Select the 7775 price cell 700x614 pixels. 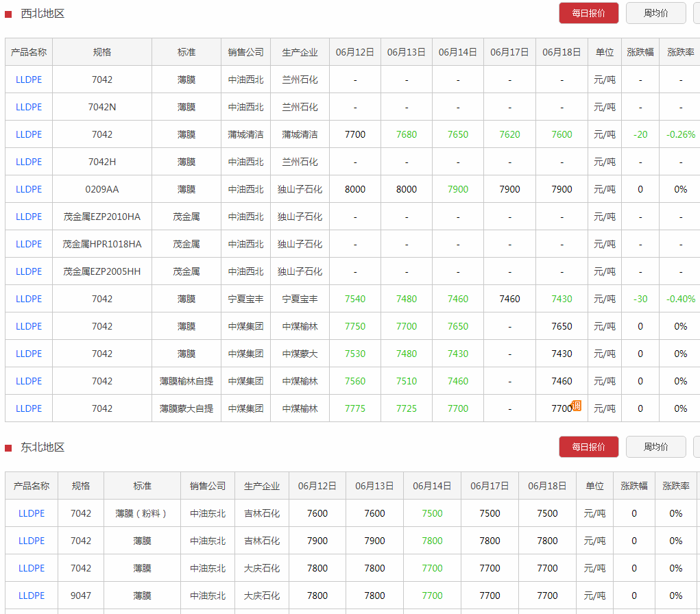pos(355,408)
